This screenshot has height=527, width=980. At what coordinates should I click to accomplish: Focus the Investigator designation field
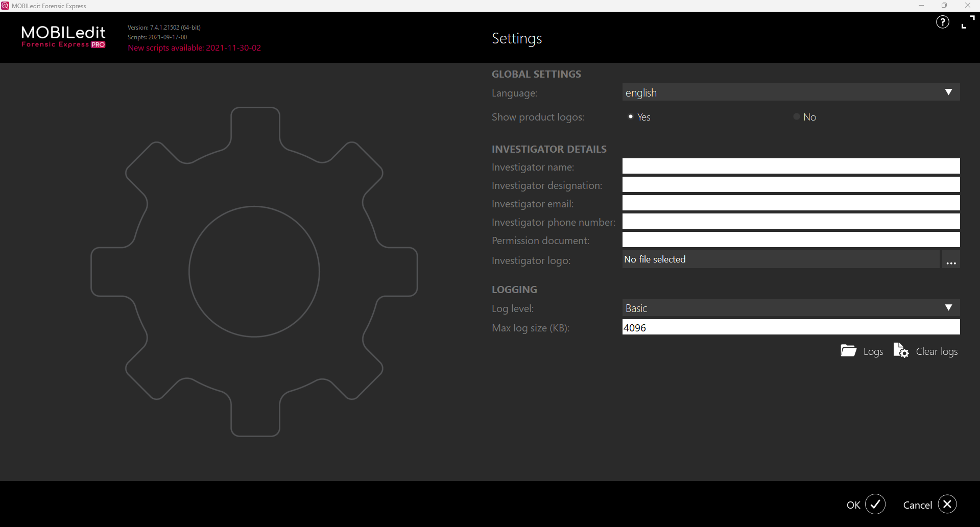[x=791, y=184]
